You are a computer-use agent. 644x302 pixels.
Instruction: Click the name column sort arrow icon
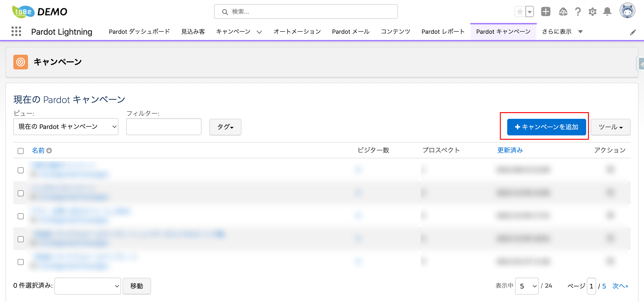49,151
